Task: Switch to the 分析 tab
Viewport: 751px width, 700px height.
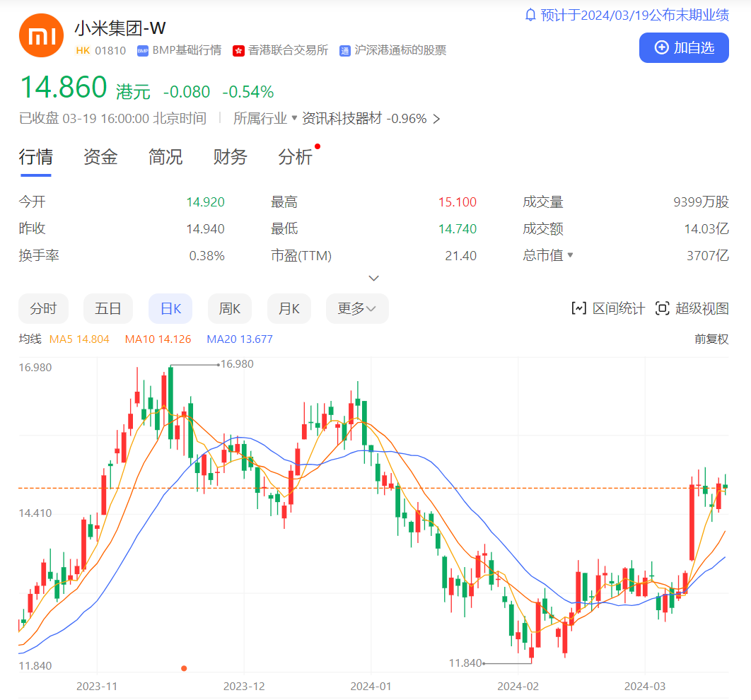Action: 295,157
